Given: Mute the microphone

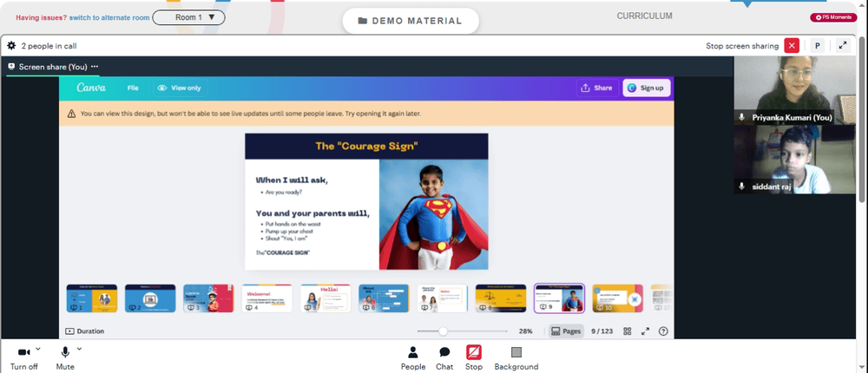Looking at the screenshot, I should [x=65, y=357].
